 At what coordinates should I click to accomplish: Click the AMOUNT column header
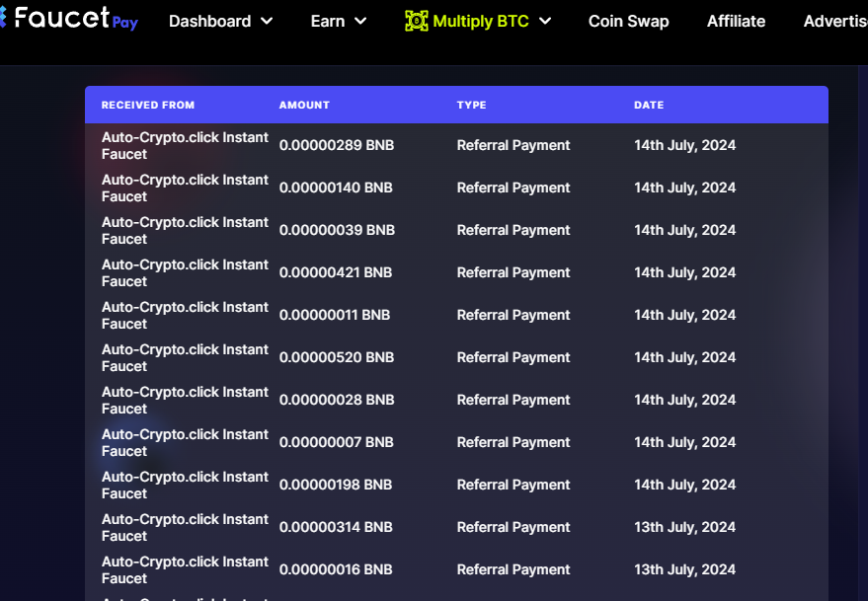tap(304, 106)
